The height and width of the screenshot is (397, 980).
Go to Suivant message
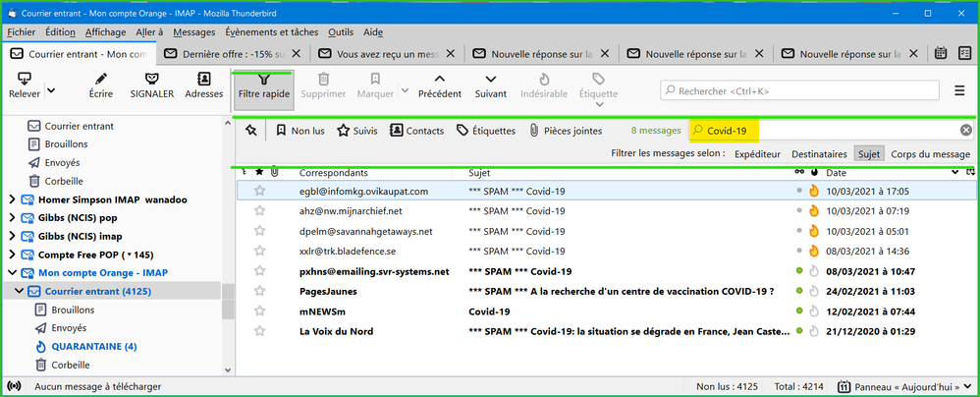click(490, 79)
